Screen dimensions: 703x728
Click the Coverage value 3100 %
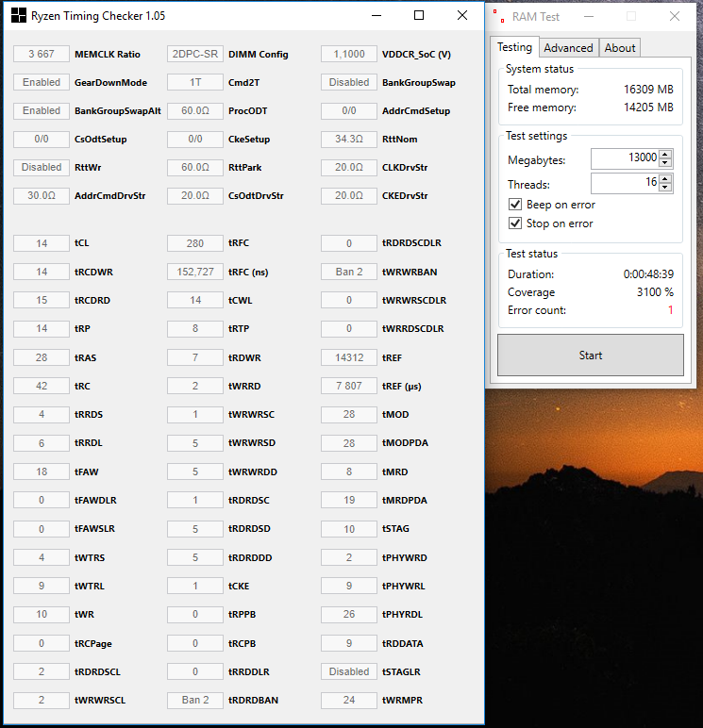point(655,292)
